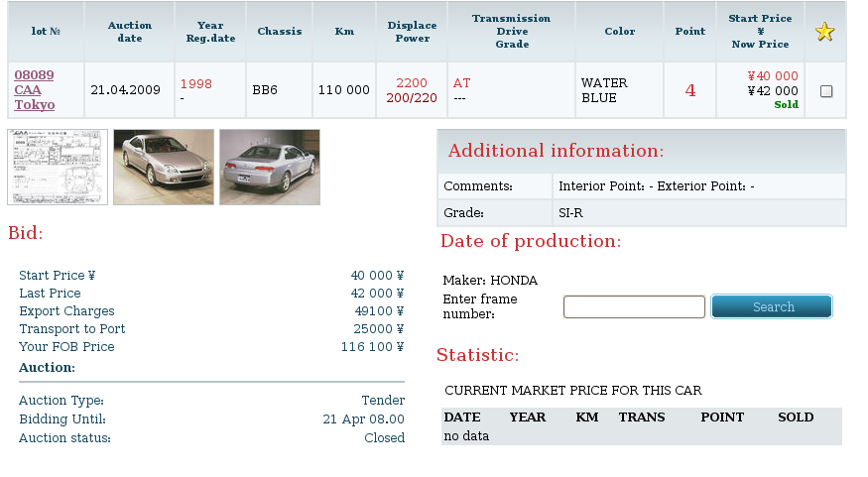
Task: Select the point score 4
Action: (x=689, y=90)
